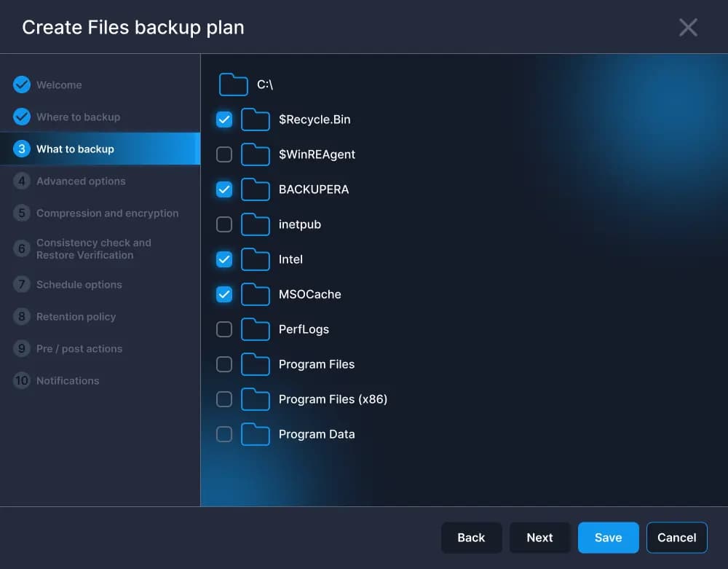Click the PerfLogs folder icon
Screen dimensions: 728x569
point(256,329)
